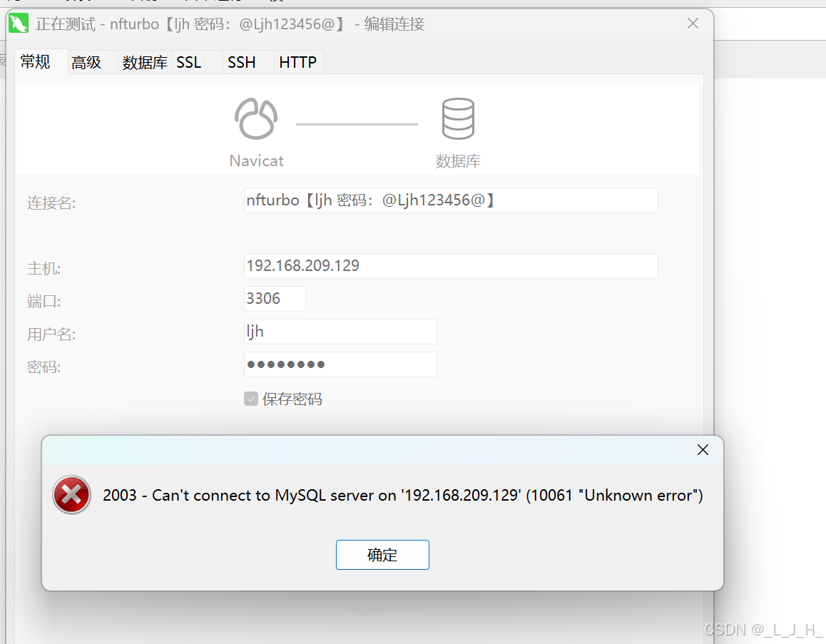Click the 用户名: label
Viewport: 826px width, 644px height.
pos(51,334)
